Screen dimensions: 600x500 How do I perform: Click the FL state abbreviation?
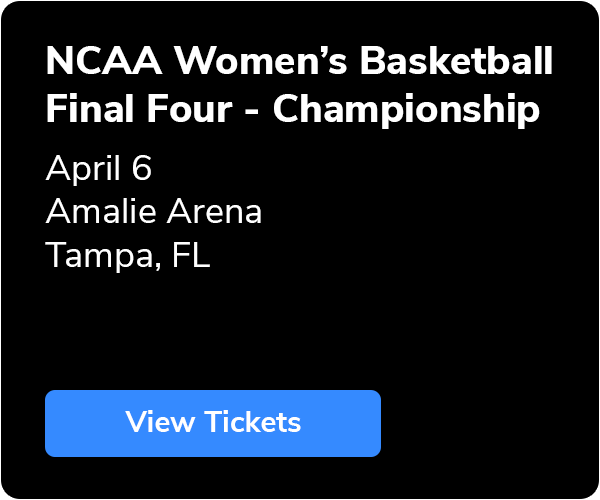tap(191, 256)
